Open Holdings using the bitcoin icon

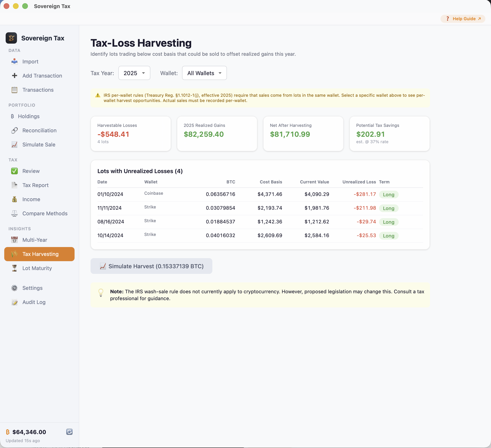click(x=13, y=116)
